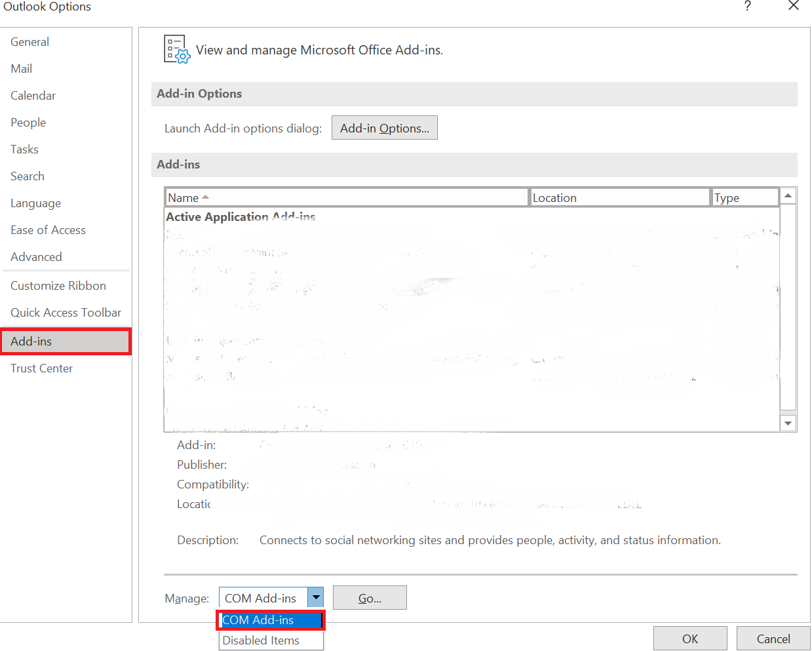
Task: Click the Go... button
Action: coord(370,598)
